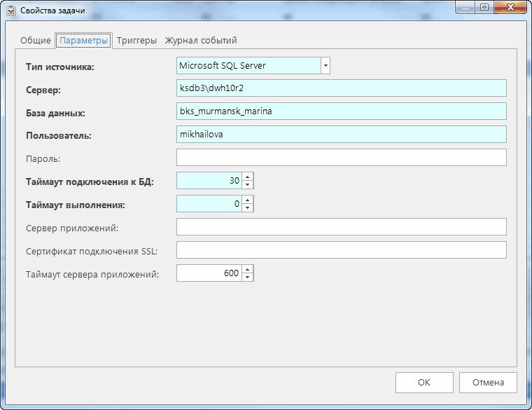Focus the empty Пароль field

pos(341,158)
